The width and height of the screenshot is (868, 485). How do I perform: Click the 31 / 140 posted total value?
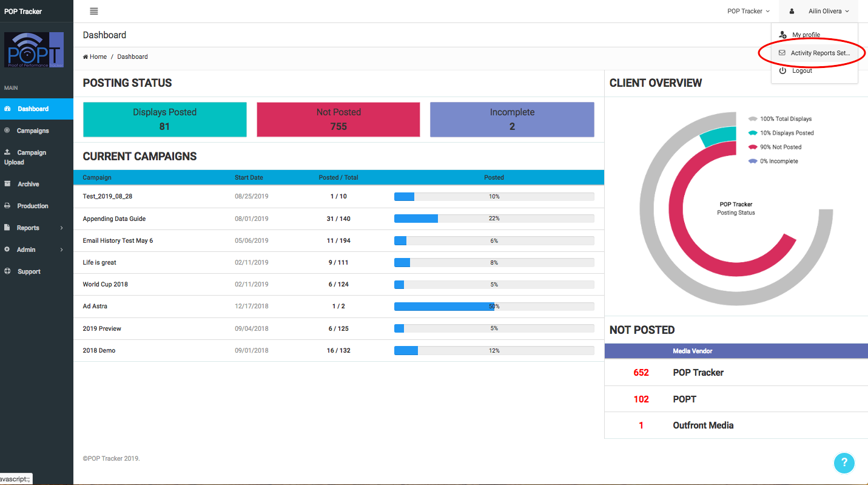[338, 219]
